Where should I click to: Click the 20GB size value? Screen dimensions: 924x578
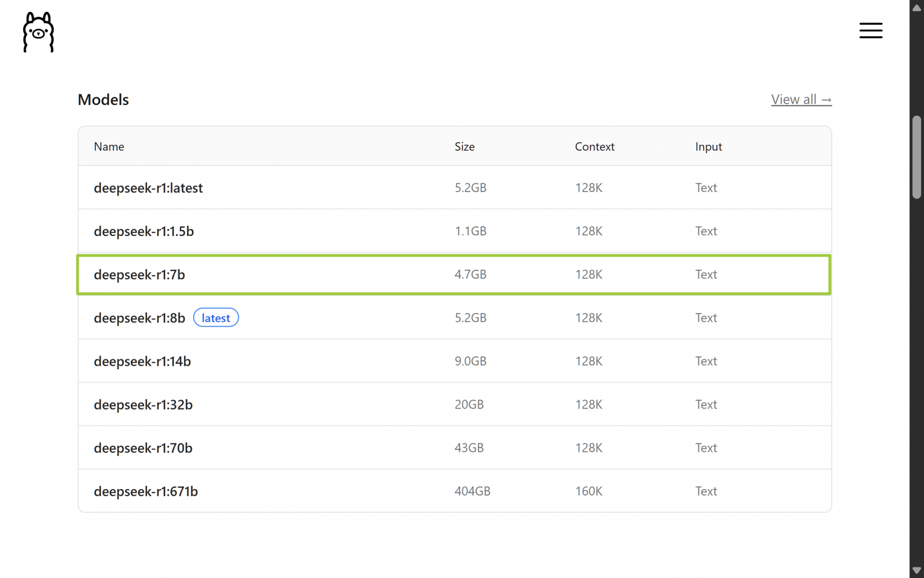[x=469, y=404]
